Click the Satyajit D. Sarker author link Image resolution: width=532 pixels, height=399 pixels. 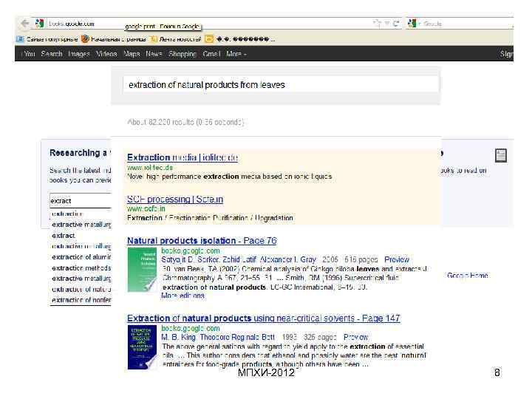click(x=190, y=259)
